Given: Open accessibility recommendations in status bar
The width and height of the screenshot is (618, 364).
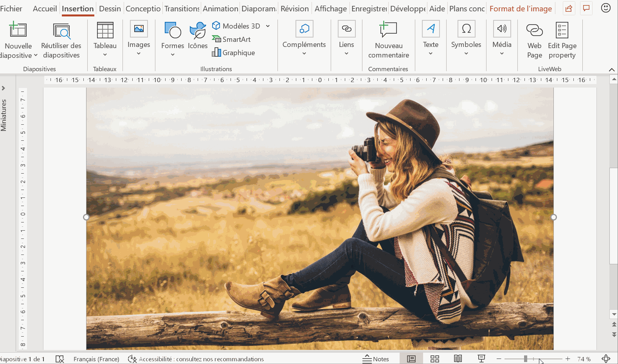Looking at the screenshot, I should pyautogui.click(x=196, y=359).
